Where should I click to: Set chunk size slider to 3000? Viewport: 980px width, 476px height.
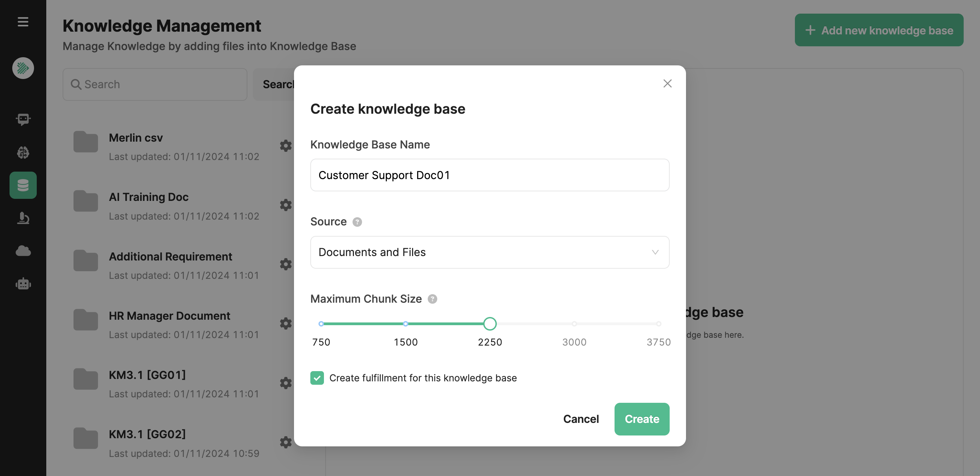pos(574,324)
